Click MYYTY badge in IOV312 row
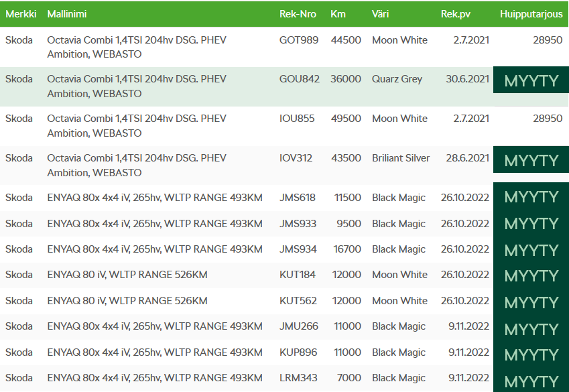Image resolution: width=569 pixels, height=392 pixels. (531, 160)
